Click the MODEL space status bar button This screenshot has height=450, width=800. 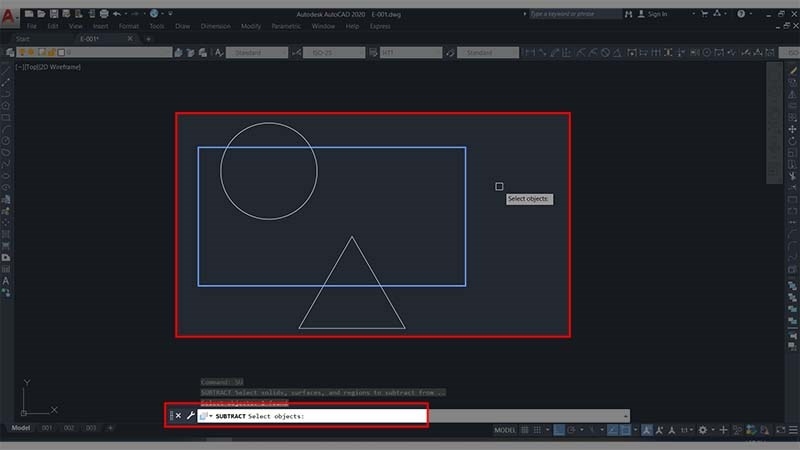click(505, 430)
